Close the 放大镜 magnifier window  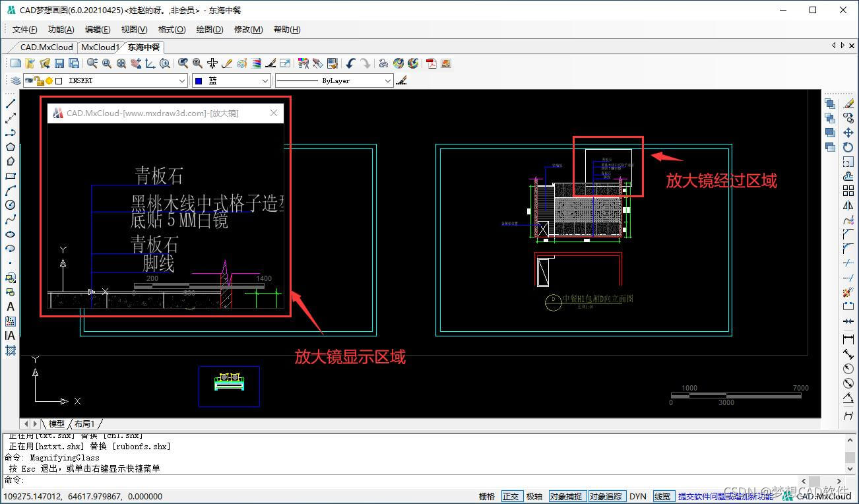274,113
